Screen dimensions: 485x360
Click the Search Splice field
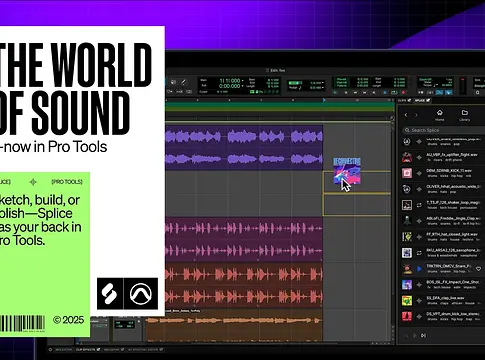(443, 130)
